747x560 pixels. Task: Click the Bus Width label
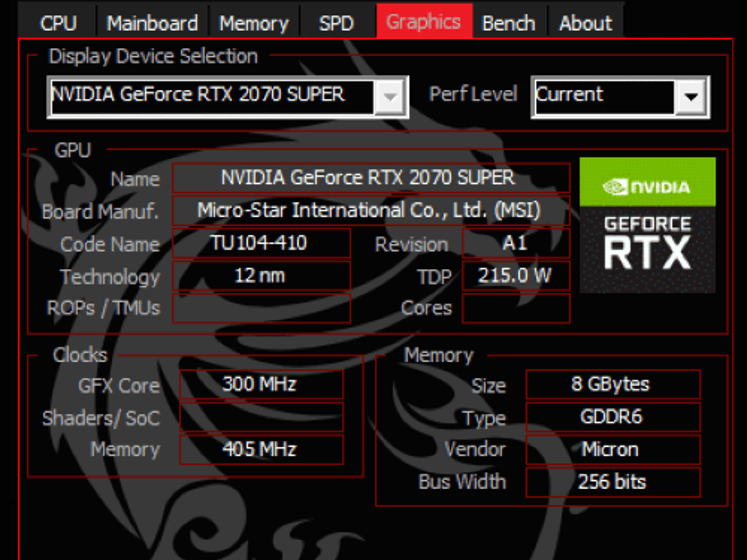point(462,482)
